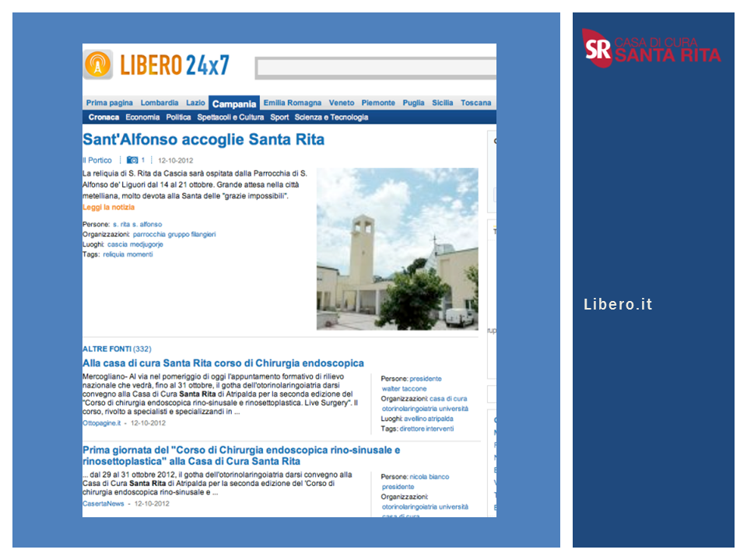Open the Economia section in the submenu
The image size is (747, 560).
pos(142,117)
